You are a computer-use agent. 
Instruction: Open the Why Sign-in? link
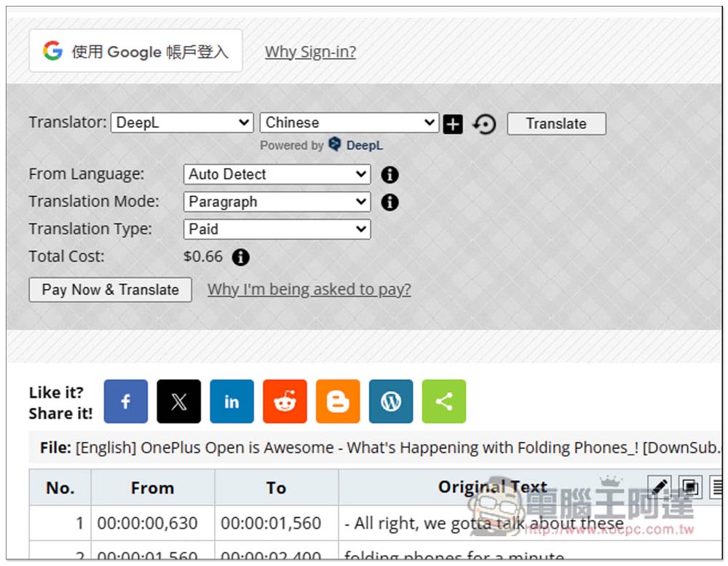[x=310, y=52]
